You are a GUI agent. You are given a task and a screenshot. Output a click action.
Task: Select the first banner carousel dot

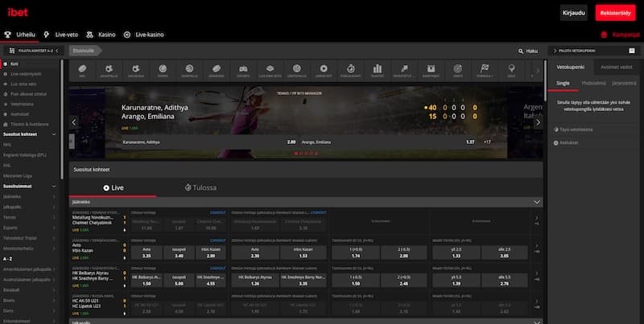295,154
